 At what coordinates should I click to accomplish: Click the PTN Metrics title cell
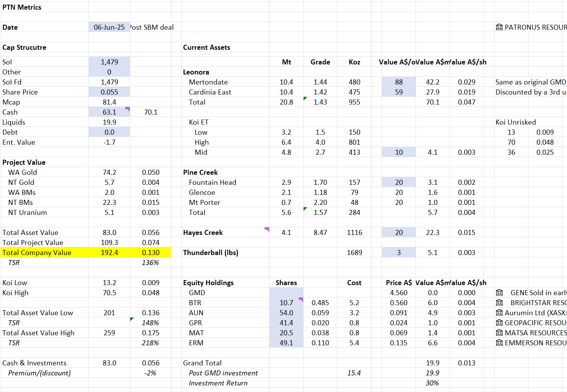tap(22, 7)
